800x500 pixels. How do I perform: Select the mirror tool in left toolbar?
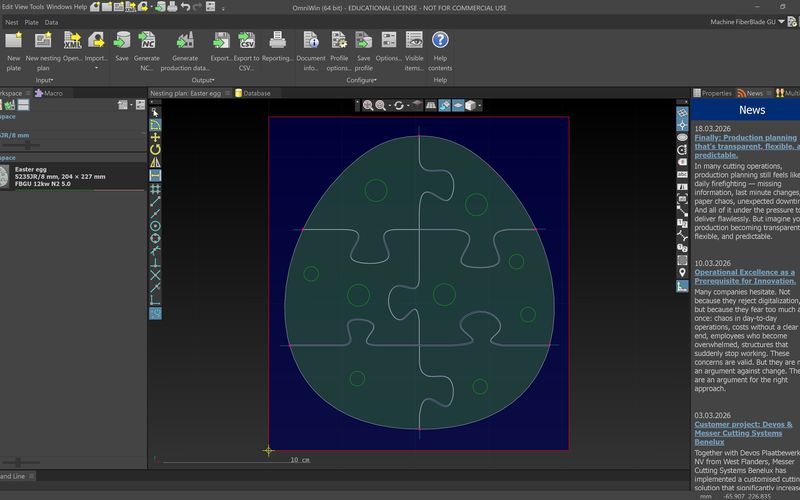coord(155,162)
